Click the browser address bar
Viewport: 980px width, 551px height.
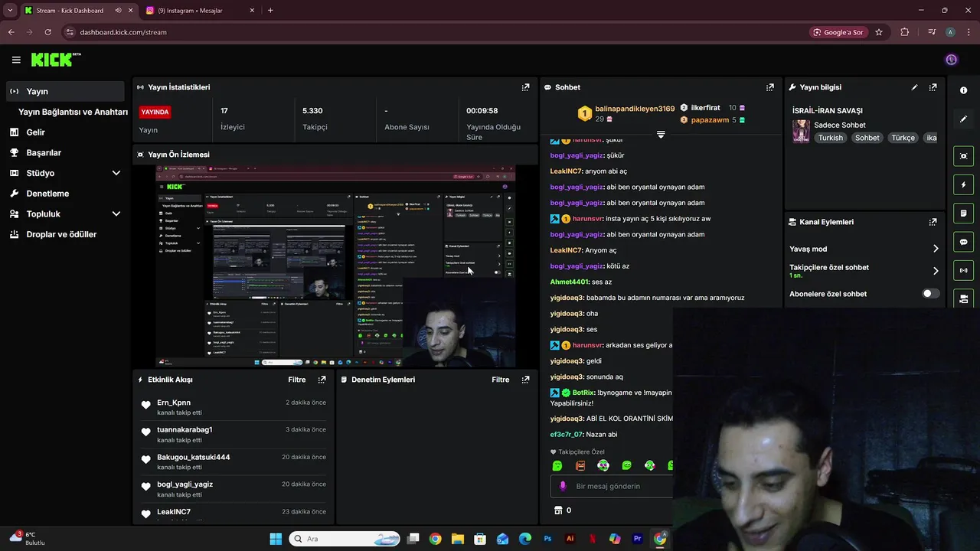[433, 32]
